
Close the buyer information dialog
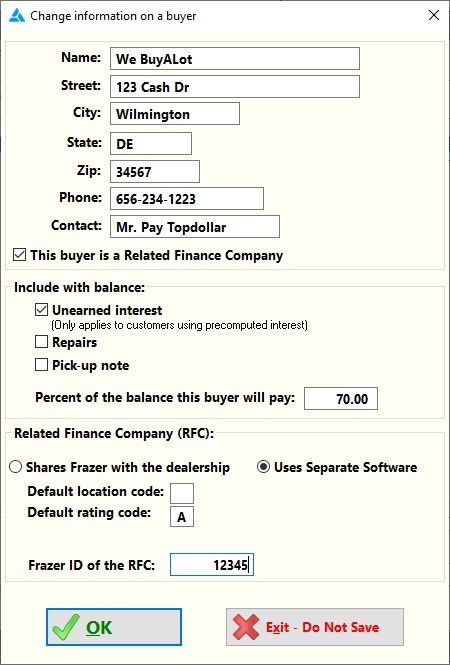[x=433, y=16]
